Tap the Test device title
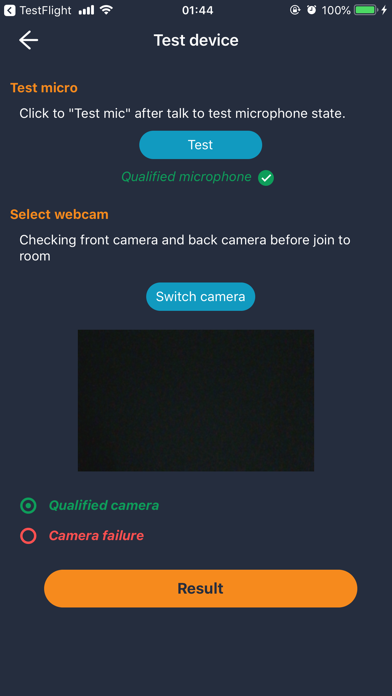392x696 pixels. click(x=196, y=40)
